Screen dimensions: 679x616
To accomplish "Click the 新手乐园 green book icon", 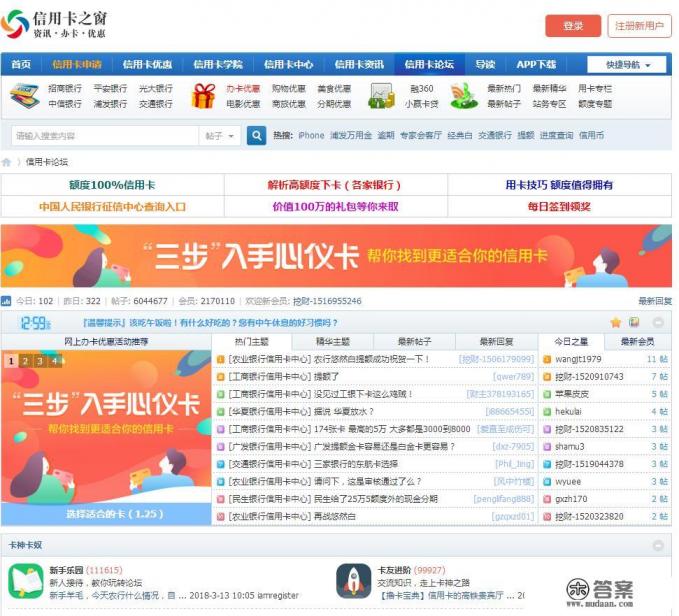I will point(26,581).
